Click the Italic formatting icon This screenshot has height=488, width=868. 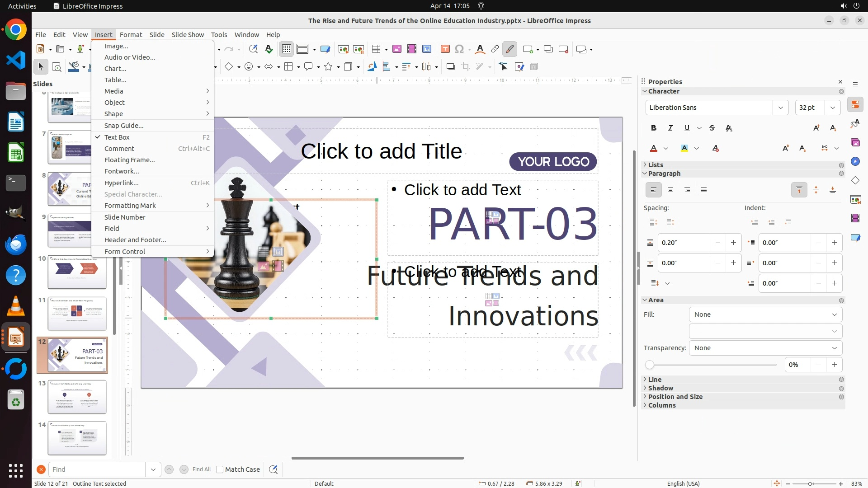670,128
